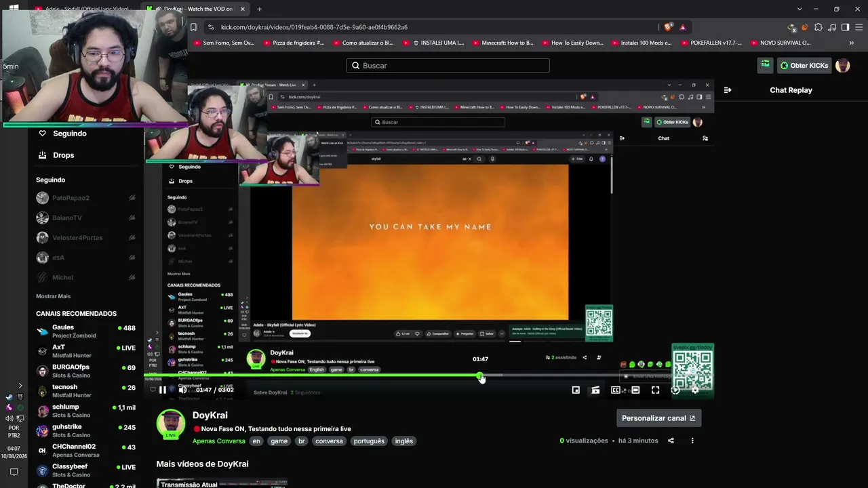This screenshot has height=488, width=868.
Task: Open Brave Shields lion icon
Action: (x=669, y=27)
